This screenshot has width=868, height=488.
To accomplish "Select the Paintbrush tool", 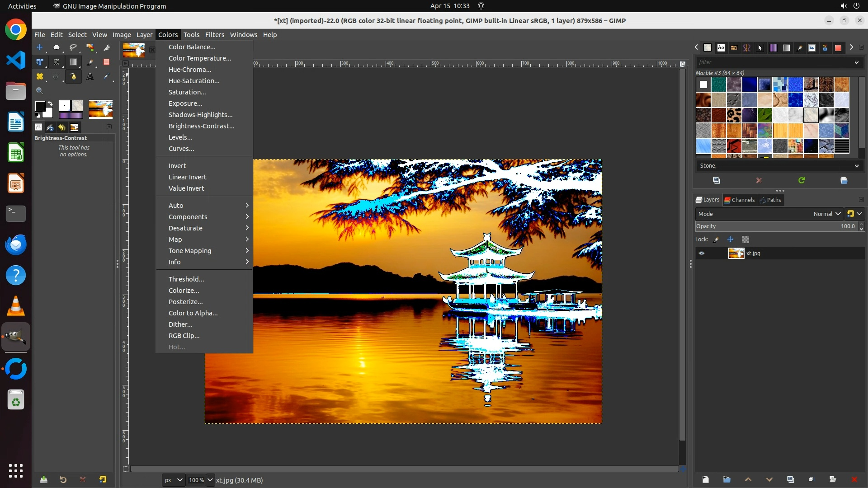I will 90,62.
